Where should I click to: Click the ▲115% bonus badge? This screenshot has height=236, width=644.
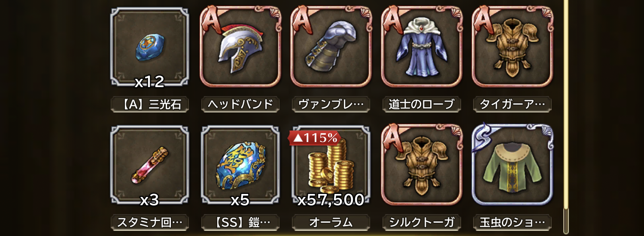click(316, 138)
